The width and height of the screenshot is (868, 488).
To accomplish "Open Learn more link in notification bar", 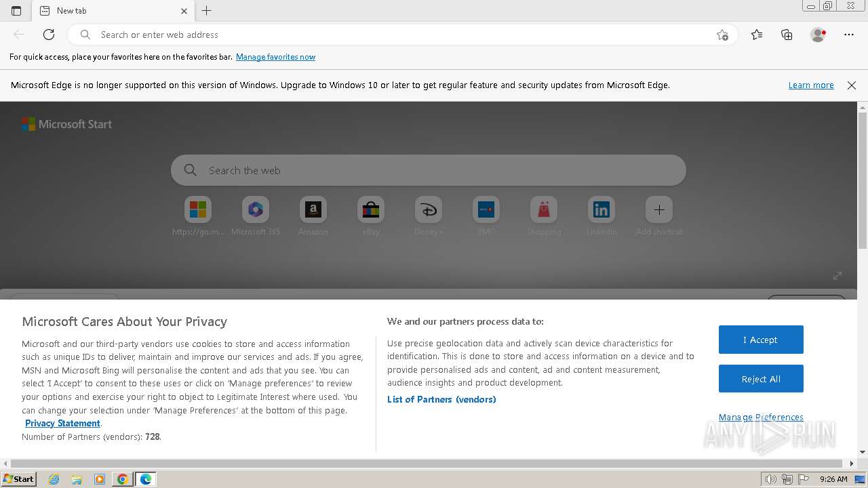I will click(x=811, y=85).
